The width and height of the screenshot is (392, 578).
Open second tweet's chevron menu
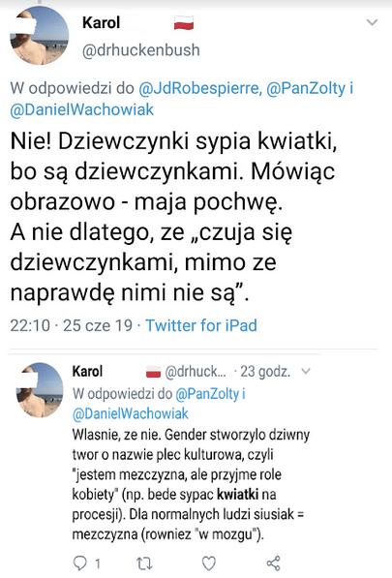tap(306, 371)
